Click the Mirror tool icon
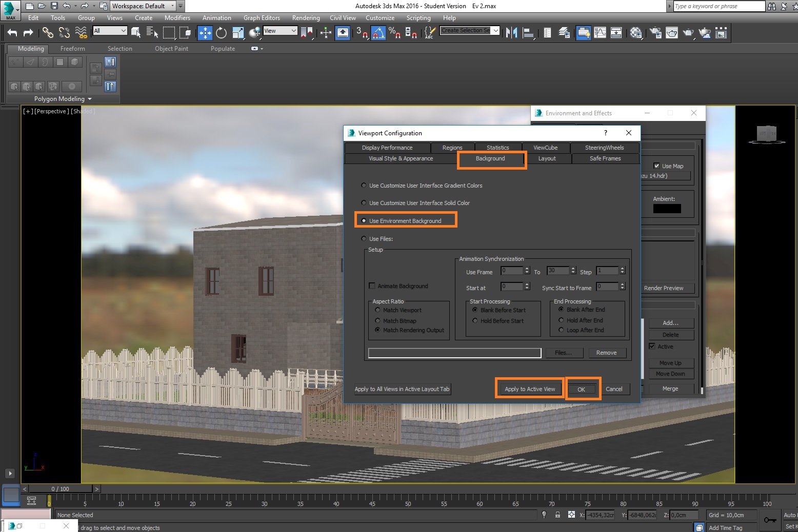Image resolution: width=798 pixels, height=532 pixels. pyautogui.click(x=511, y=33)
